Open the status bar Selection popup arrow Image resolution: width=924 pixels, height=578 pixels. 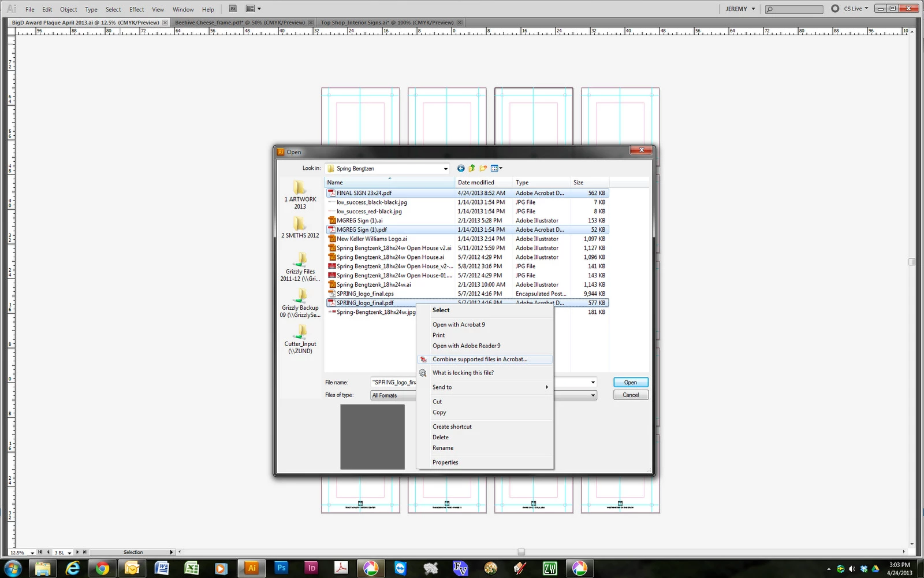[171, 552]
